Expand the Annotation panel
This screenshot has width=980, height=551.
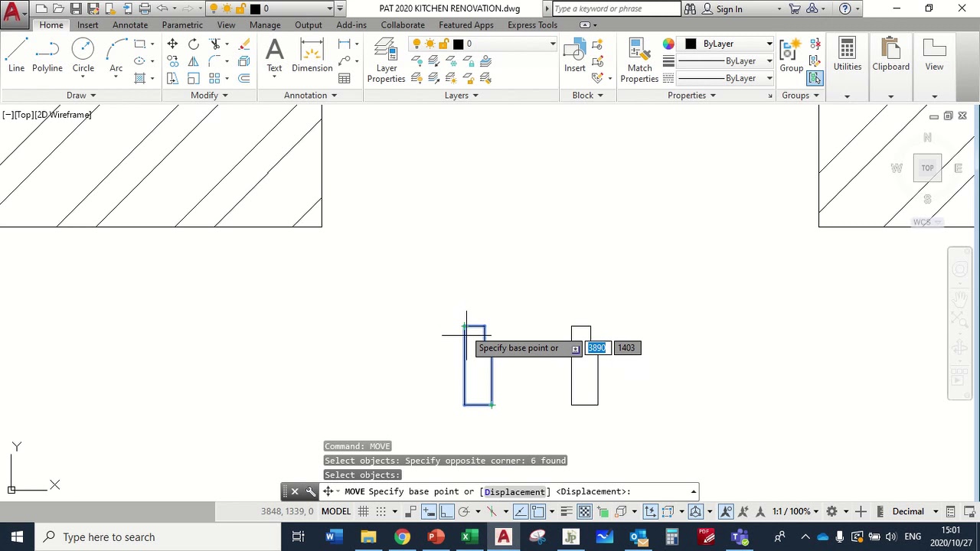(x=310, y=95)
